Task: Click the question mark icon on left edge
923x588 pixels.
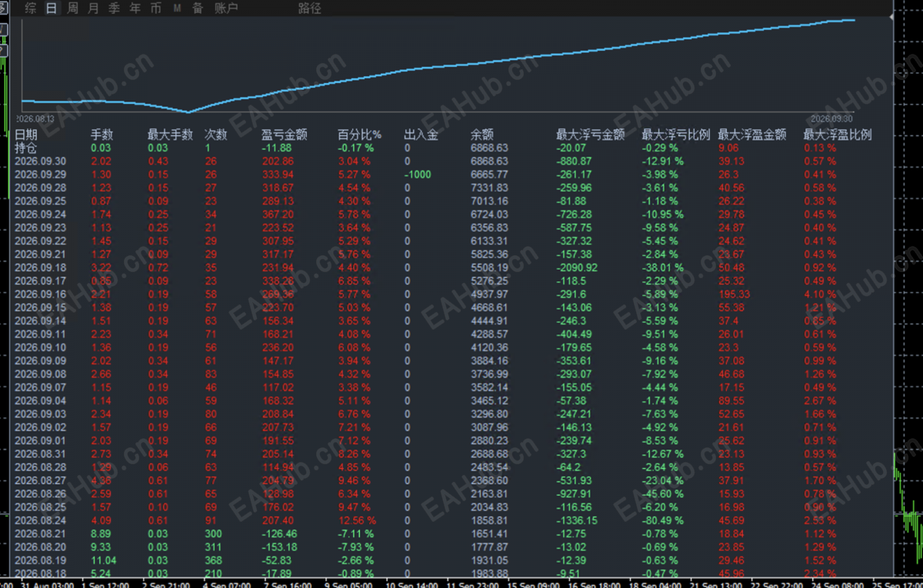Action: point(3,51)
